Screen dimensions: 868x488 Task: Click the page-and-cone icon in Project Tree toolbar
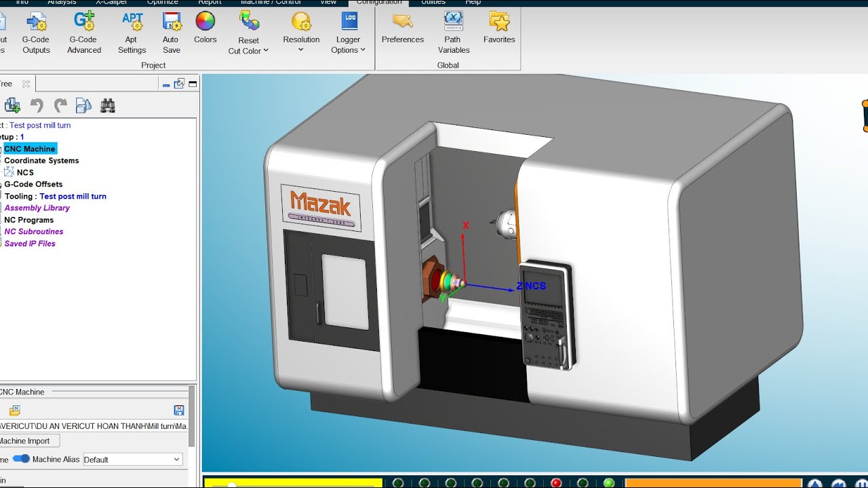83,105
